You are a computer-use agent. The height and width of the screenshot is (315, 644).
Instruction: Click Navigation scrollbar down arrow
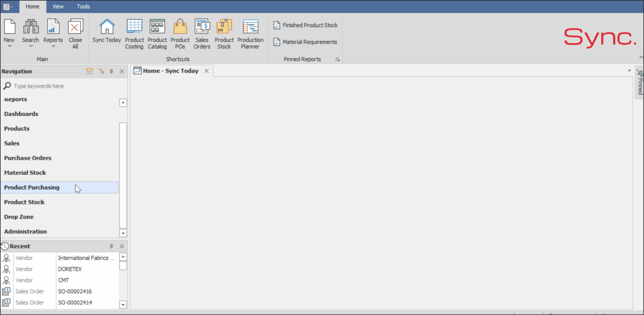(x=123, y=233)
